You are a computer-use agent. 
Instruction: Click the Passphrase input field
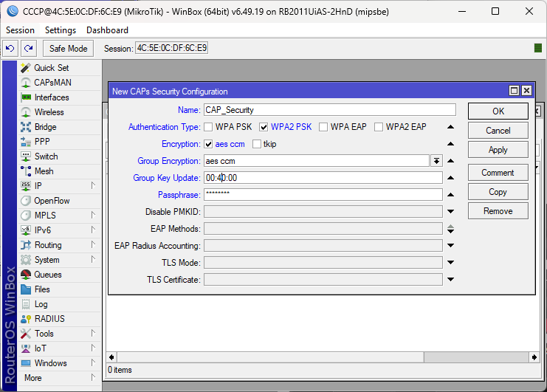pos(323,195)
